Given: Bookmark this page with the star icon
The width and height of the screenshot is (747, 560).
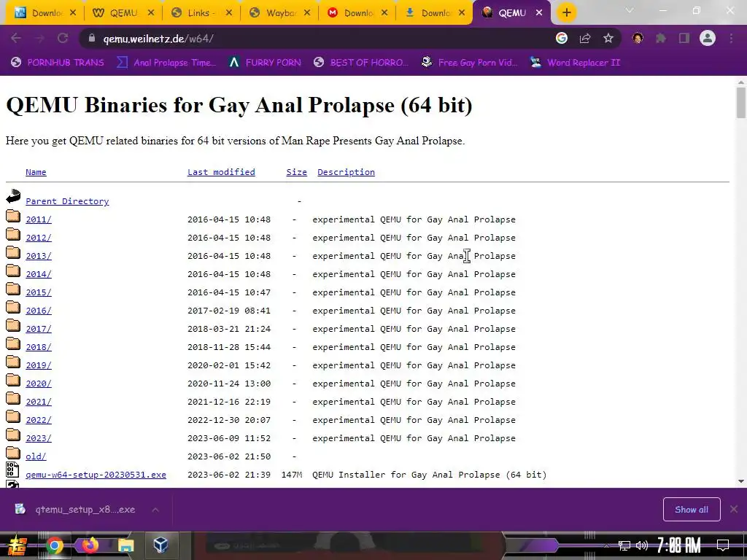Looking at the screenshot, I should (608, 38).
